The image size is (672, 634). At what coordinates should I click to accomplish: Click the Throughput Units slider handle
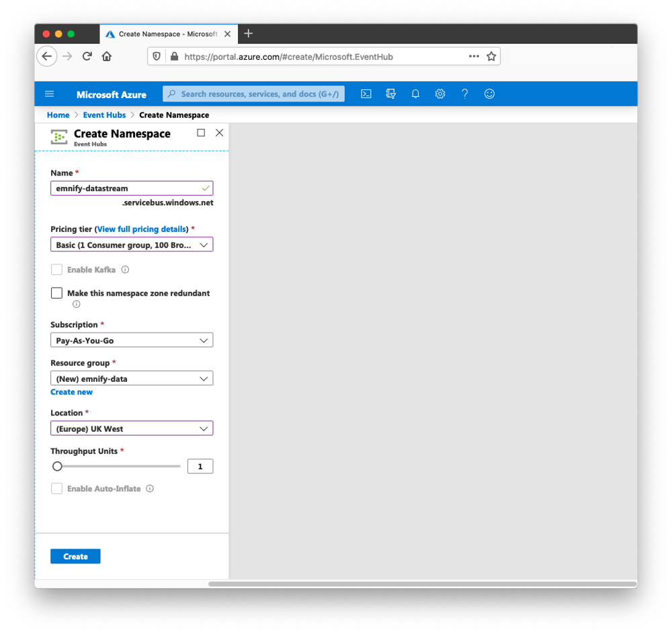click(x=57, y=467)
